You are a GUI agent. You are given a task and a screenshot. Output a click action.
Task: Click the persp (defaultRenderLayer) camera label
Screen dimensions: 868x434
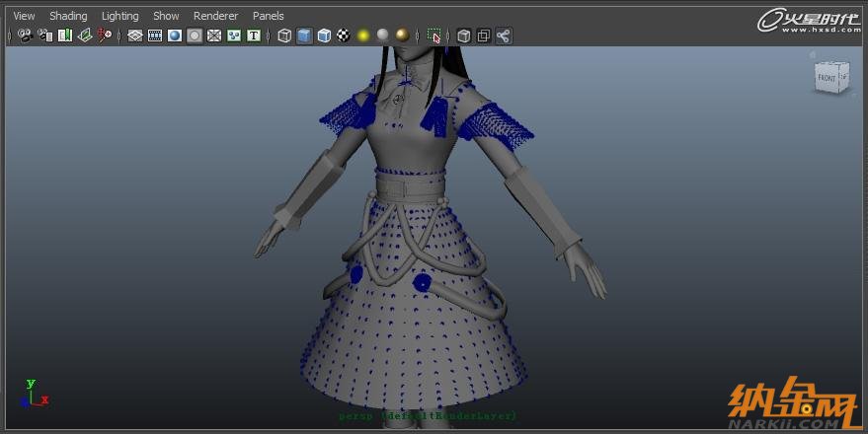pos(428,416)
